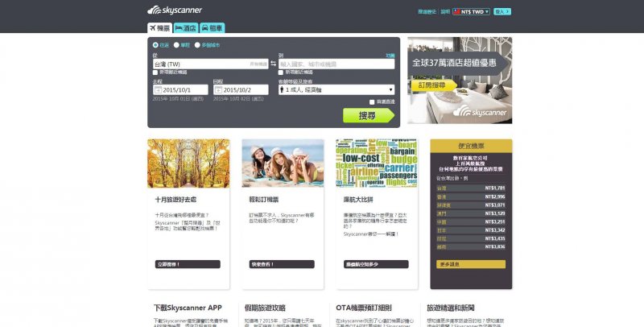
Task: Click the 便宜機票 panel header
Action: [471, 146]
